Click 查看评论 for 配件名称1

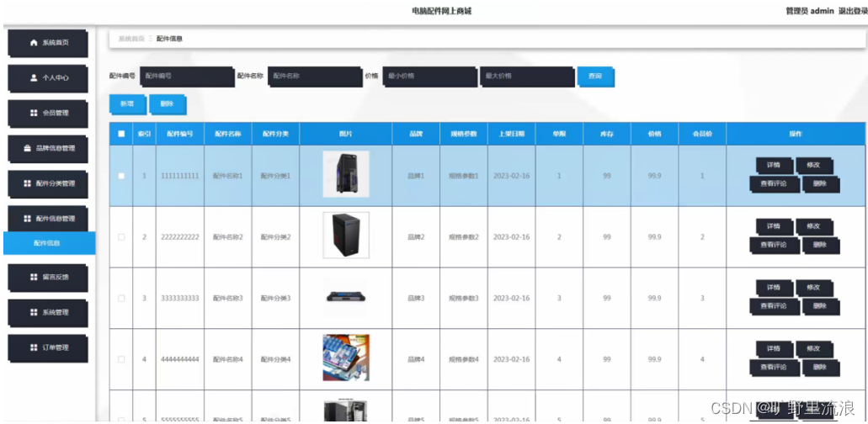tap(774, 184)
